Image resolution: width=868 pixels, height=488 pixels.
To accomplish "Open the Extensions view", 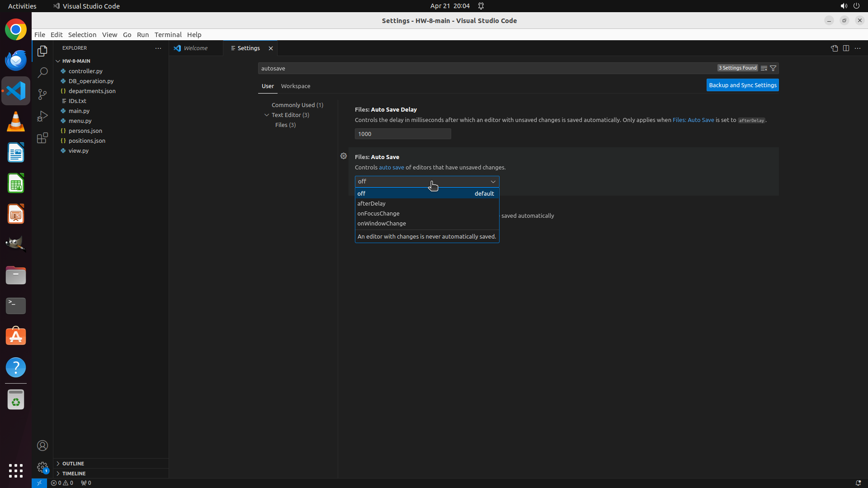I will [42, 138].
